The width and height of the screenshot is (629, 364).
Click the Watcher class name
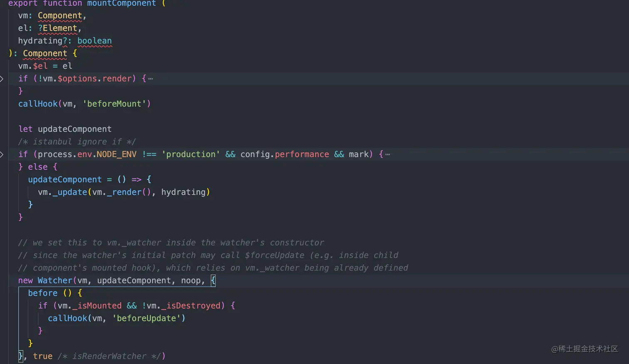click(55, 281)
